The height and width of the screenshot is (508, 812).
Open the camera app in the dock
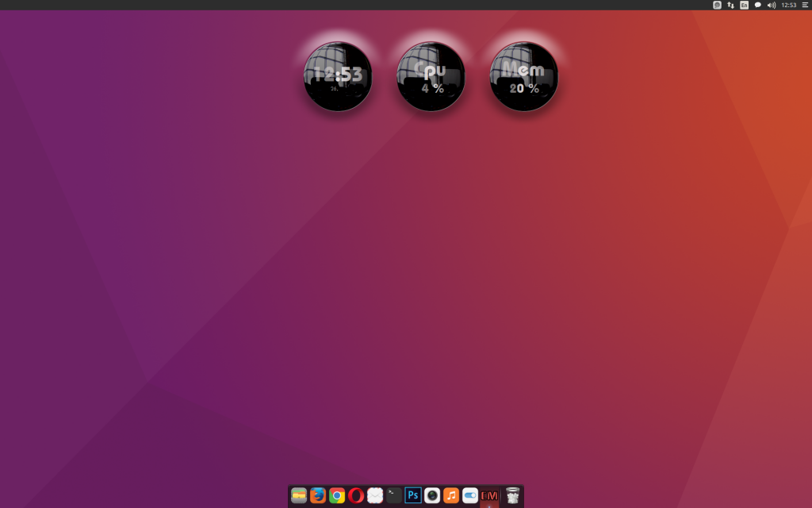click(x=432, y=495)
